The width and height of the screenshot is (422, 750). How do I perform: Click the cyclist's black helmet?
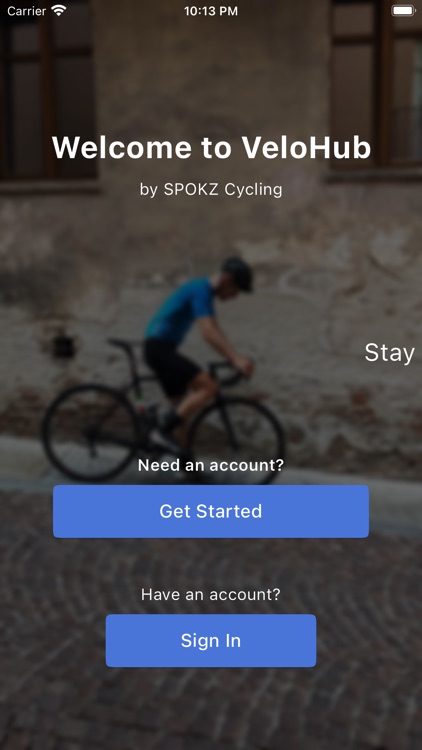pyautogui.click(x=237, y=273)
